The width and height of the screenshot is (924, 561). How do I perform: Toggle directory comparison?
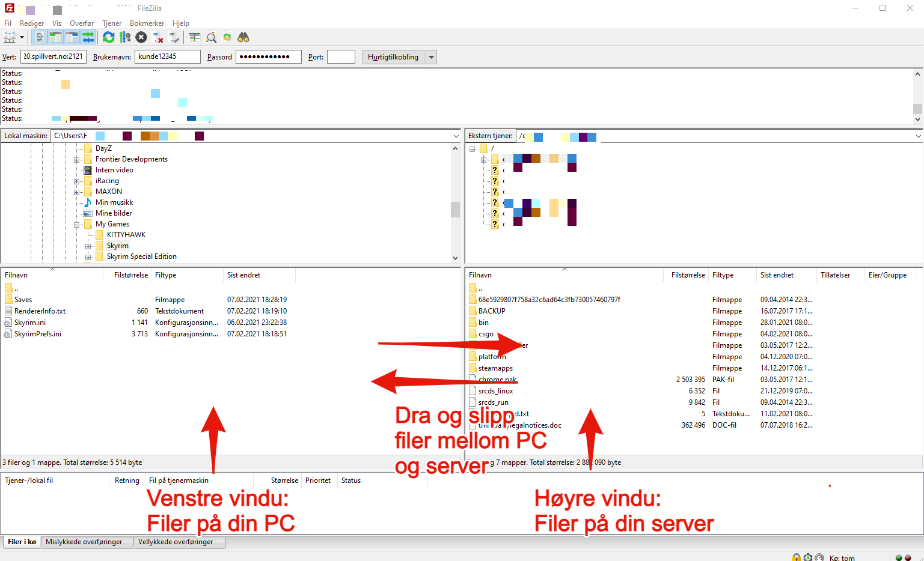click(211, 37)
